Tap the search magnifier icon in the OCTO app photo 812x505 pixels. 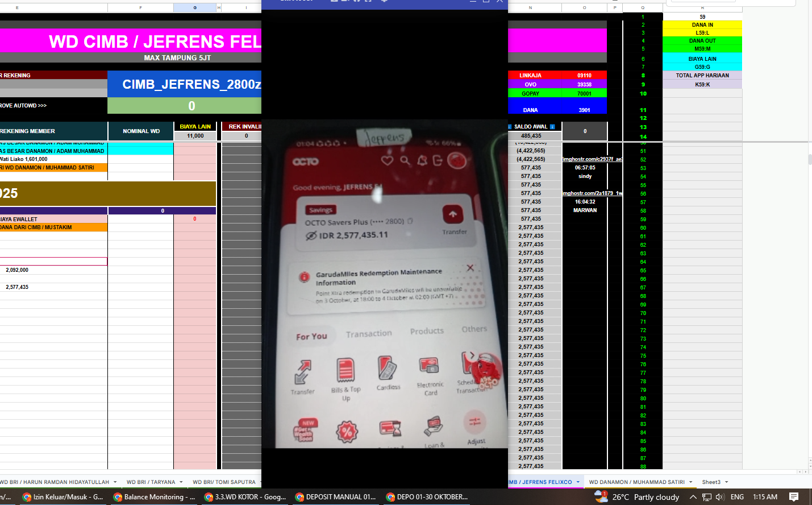click(405, 161)
